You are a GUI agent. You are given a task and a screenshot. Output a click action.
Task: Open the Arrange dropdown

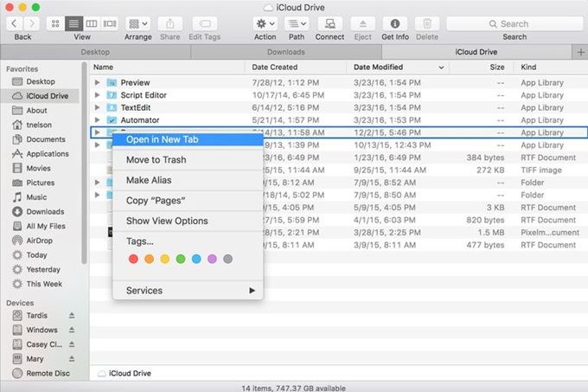pos(138,23)
